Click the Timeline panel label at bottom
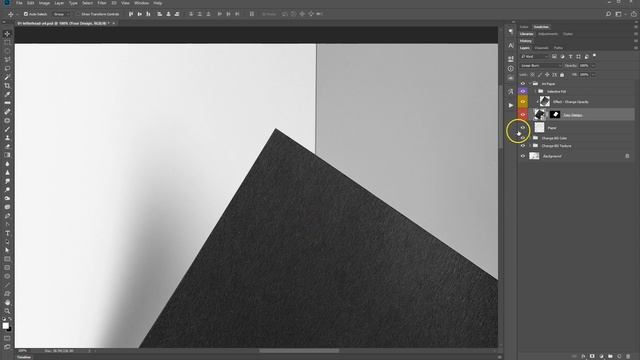Image resolution: width=640 pixels, height=360 pixels. pyautogui.click(x=24, y=357)
